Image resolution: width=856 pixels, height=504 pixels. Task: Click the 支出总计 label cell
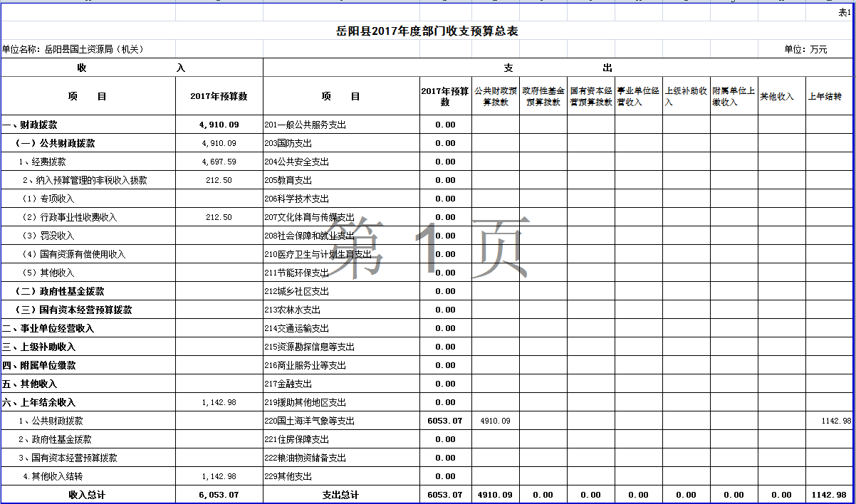[x=340, y=495]
